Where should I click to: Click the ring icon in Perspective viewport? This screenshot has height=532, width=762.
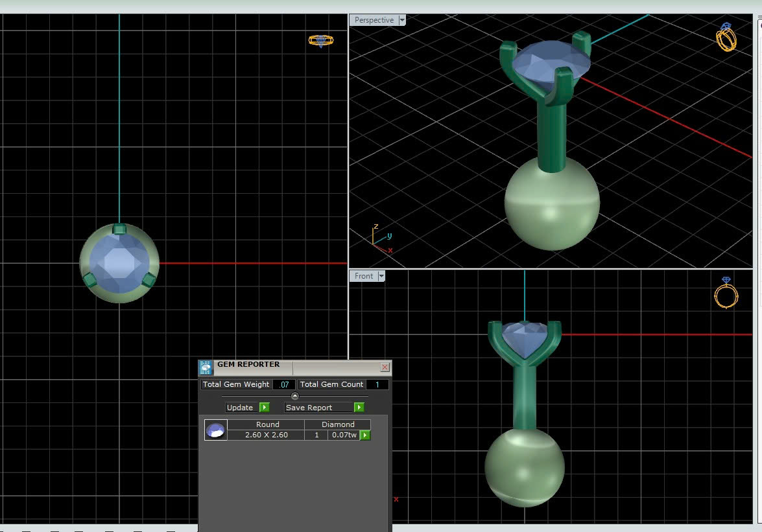tap(726, 38)
